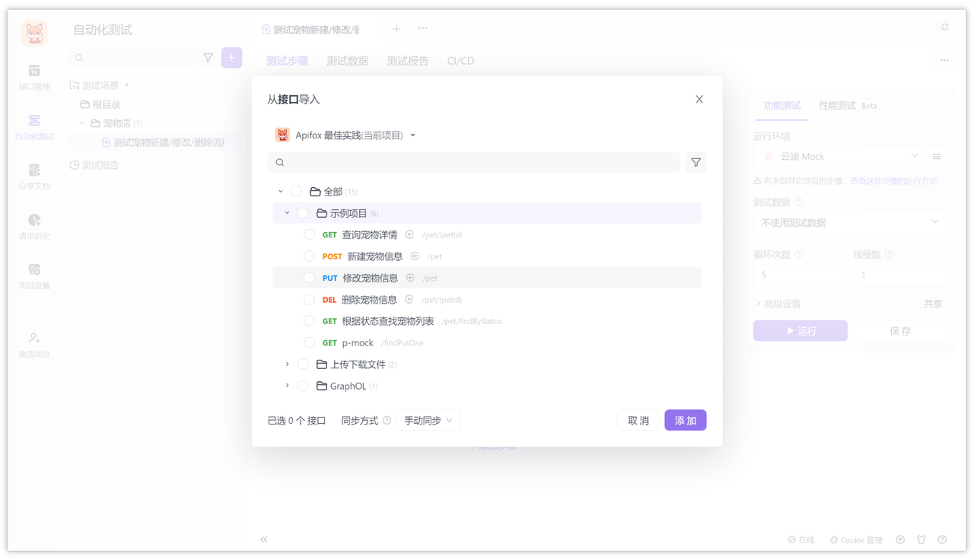974x560 pixels.
Task: Select the 功能测试 tab
Action: (781, 106)
